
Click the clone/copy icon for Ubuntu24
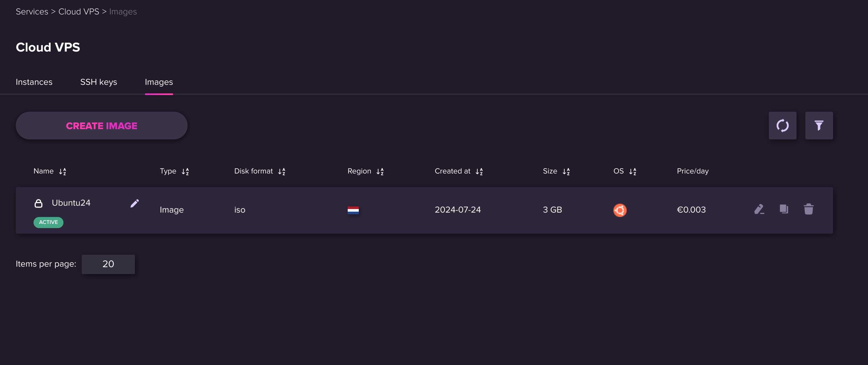click(x=784, y=209)
